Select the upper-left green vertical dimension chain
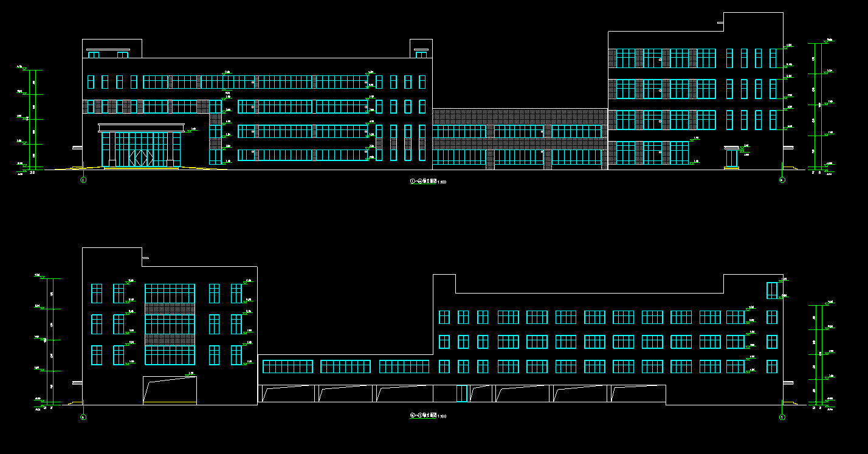The height and width of the screenshot is (454, 868). (32, 119)
